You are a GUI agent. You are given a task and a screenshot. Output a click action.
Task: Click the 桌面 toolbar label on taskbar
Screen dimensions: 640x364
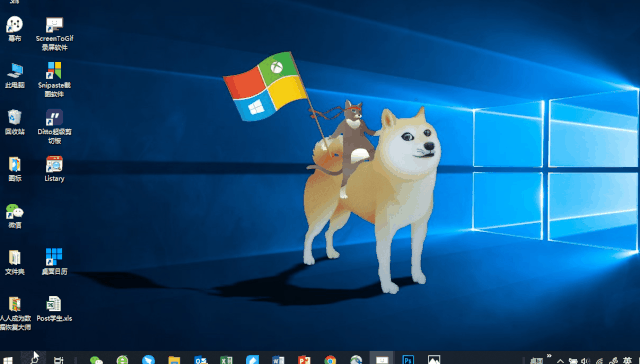coord(536,361)
